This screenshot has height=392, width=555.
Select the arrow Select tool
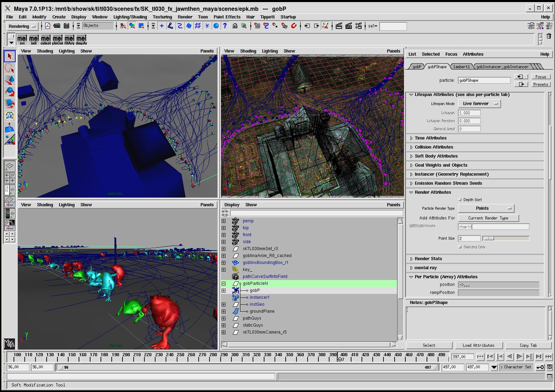[x=10, y=56]
